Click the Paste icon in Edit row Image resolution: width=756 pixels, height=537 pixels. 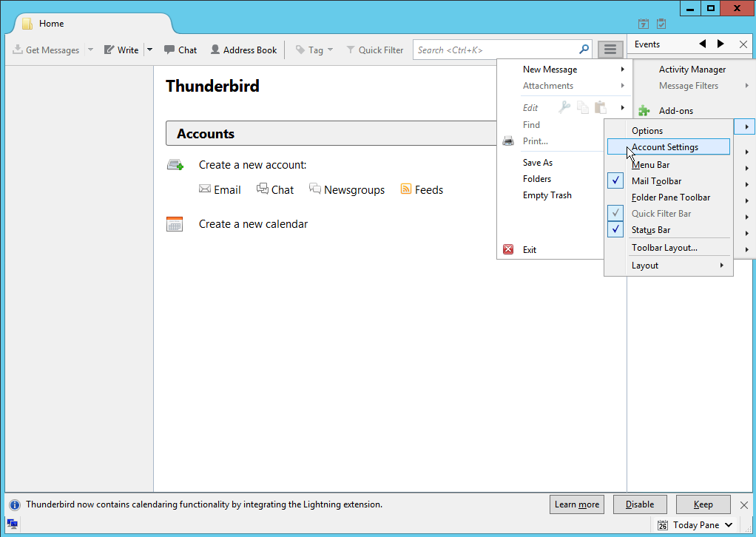[x=600, y=107]
